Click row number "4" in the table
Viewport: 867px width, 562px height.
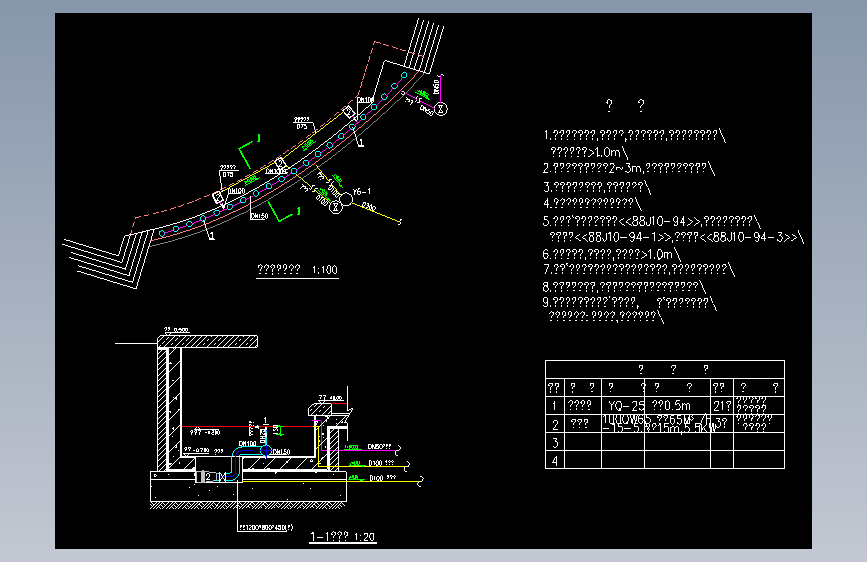[555, 460]
